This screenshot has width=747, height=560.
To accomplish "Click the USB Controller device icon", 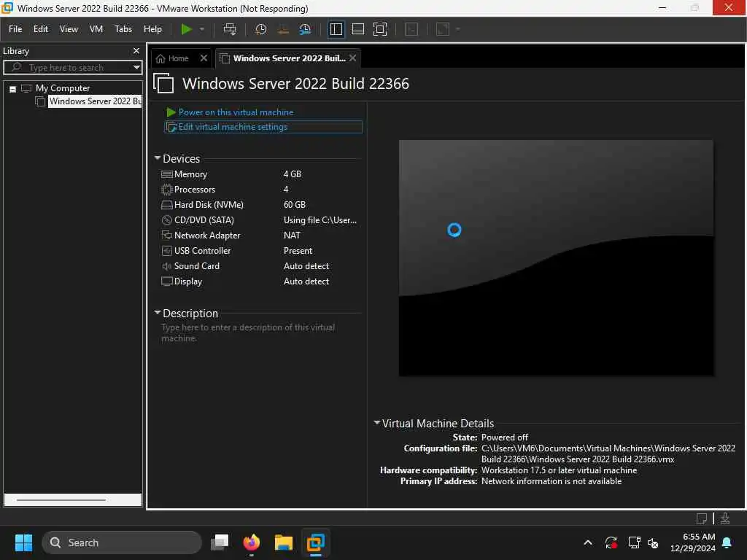I will (x=167, y=251).
